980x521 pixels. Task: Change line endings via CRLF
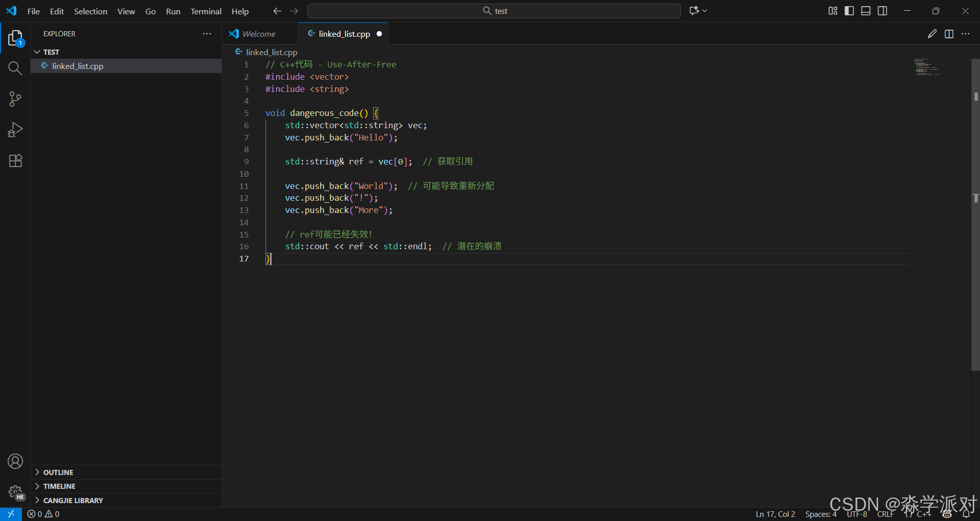coord(886,514)
